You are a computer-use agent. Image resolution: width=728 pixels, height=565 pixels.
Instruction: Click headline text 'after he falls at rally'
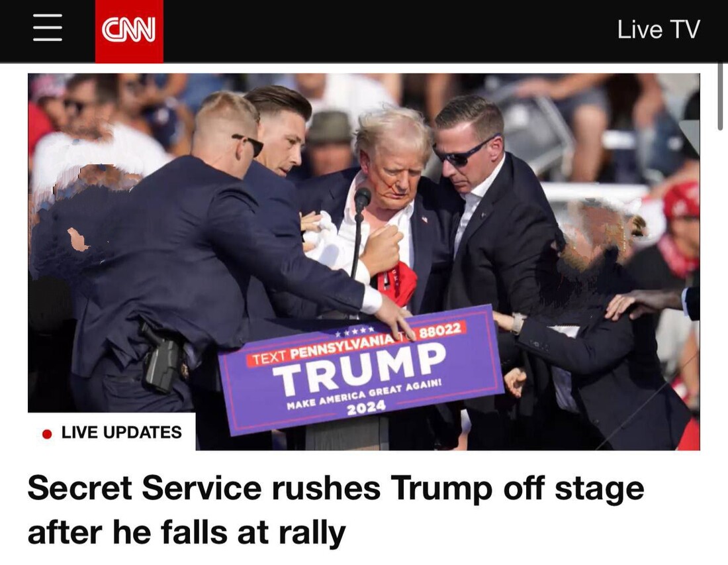tap(187, 532)
